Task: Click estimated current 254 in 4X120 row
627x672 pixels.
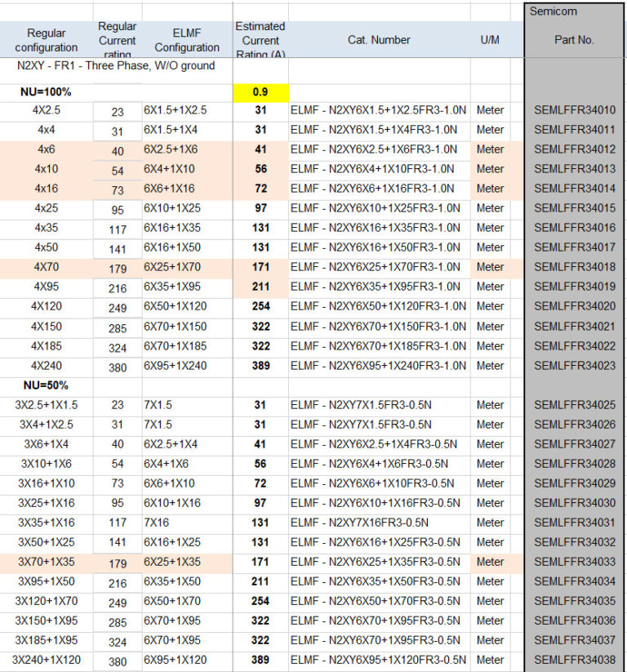Action: pos(260,306)
